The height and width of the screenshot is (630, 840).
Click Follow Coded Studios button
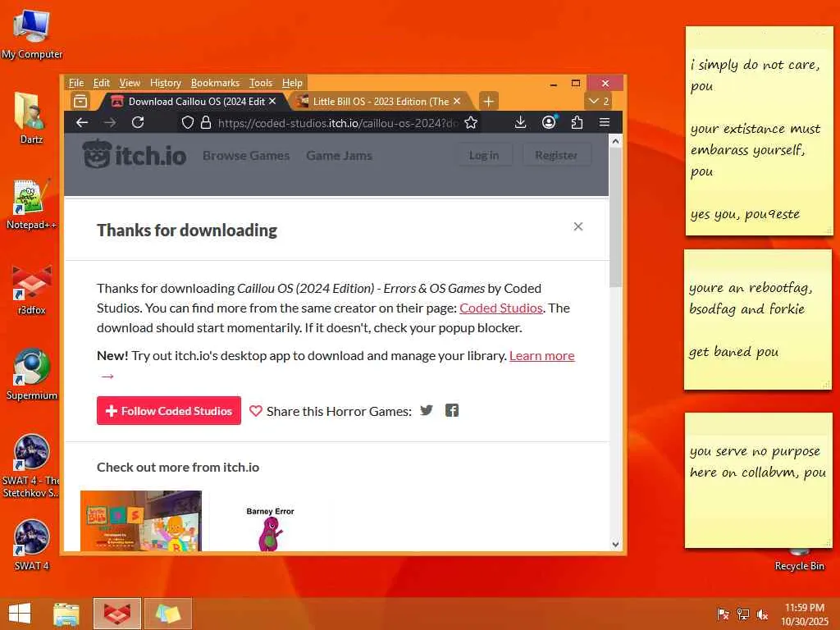[169, 411]
